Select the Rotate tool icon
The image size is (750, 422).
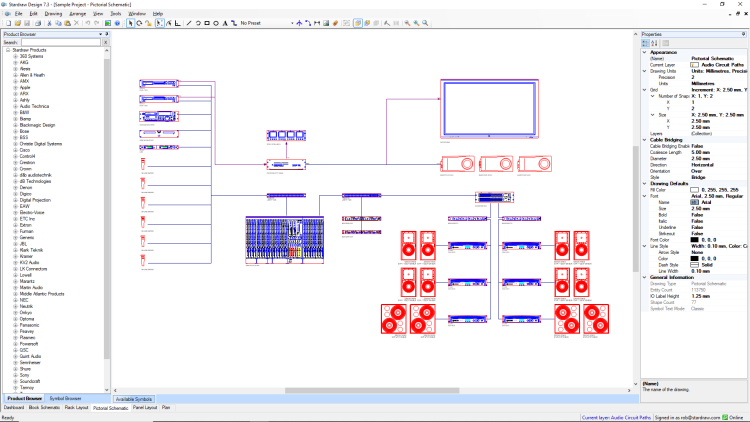click(139, 23)
